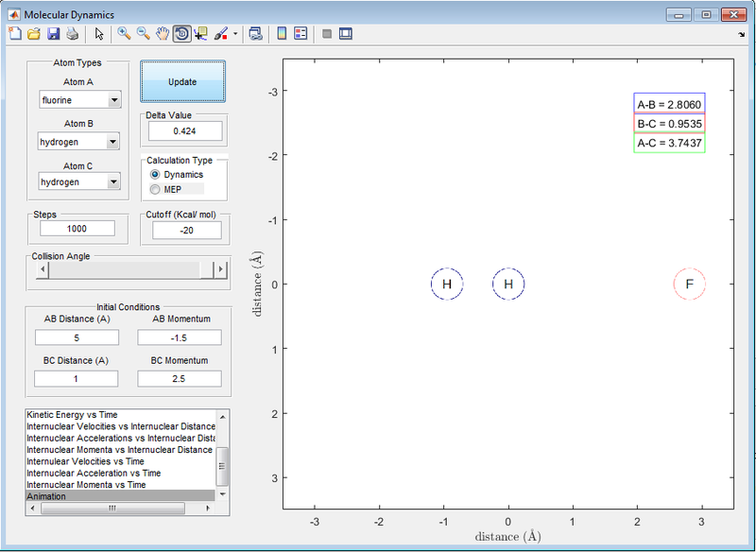Image resolution: width=756 pixels, height=553 pixels.
Task: Select the Zoom In magnifier tool
Action: [x=124, y=34]
